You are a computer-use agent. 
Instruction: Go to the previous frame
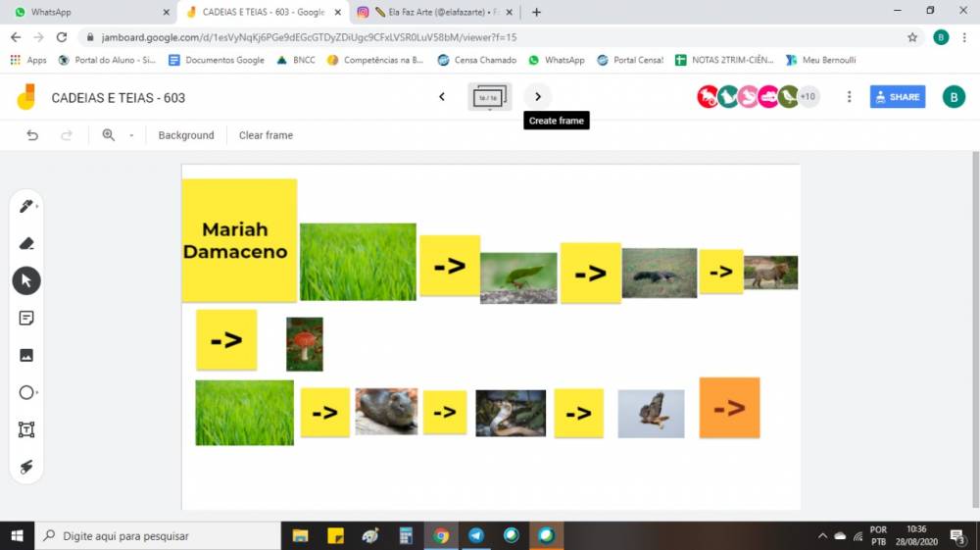(x=442, y=97)
